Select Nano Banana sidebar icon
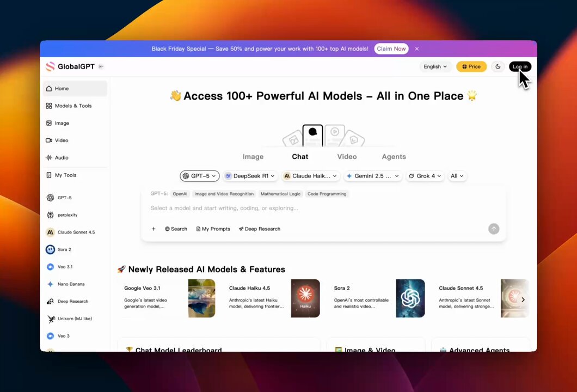This screenshot has width=577, height=392. tap(51, 284)
